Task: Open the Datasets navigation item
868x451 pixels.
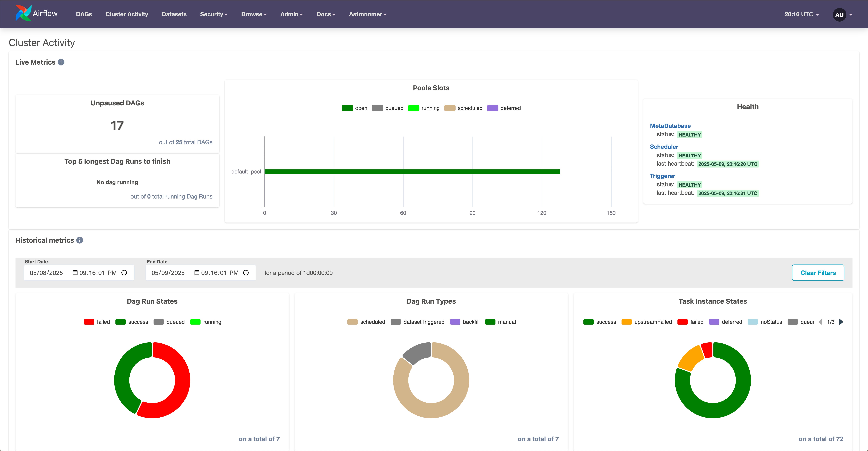Action: (174, 14)
